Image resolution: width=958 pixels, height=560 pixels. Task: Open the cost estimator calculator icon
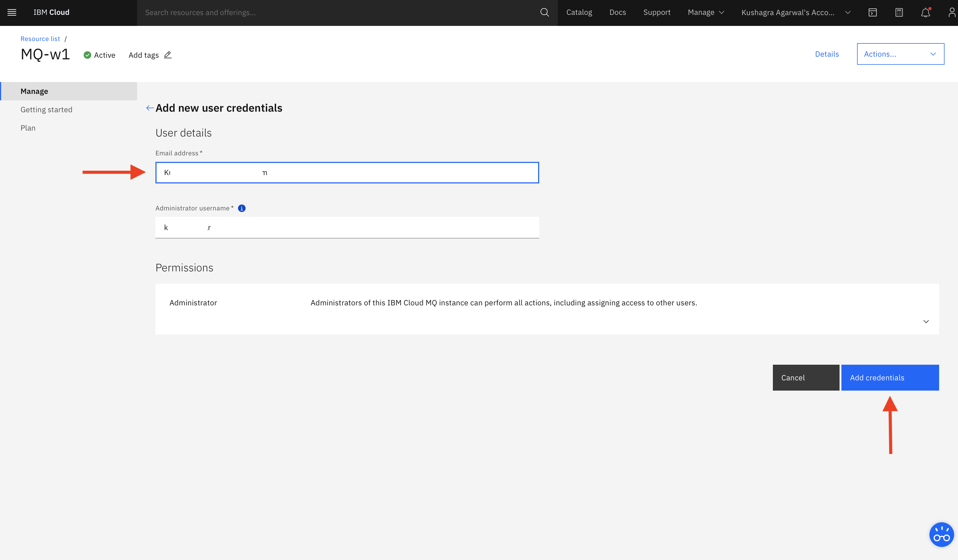click(x=899, y=12)
